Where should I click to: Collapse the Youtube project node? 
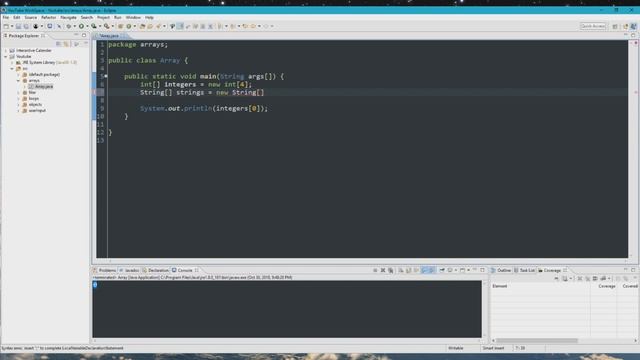6,57
